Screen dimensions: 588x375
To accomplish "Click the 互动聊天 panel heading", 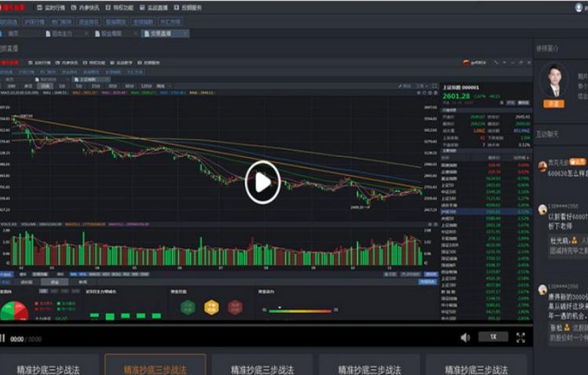I will [x=547, y=134].
